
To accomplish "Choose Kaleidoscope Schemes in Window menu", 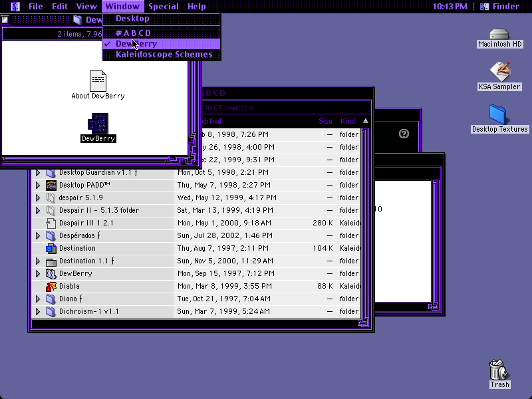I will point(162,55).
